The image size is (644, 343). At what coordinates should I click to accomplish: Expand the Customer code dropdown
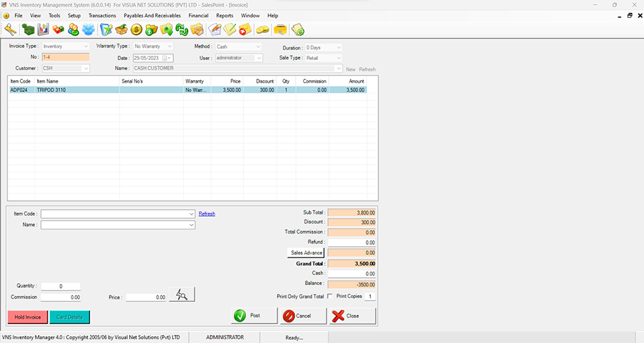(86, 68)
